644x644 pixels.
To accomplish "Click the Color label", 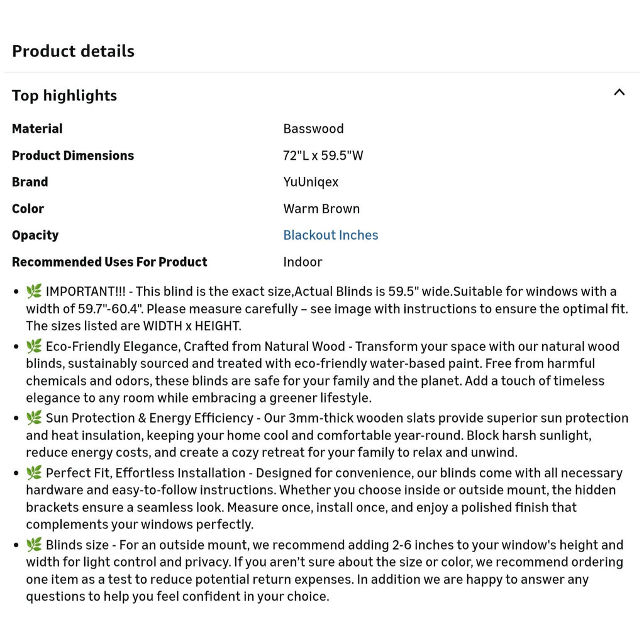I will click(28, 209).
